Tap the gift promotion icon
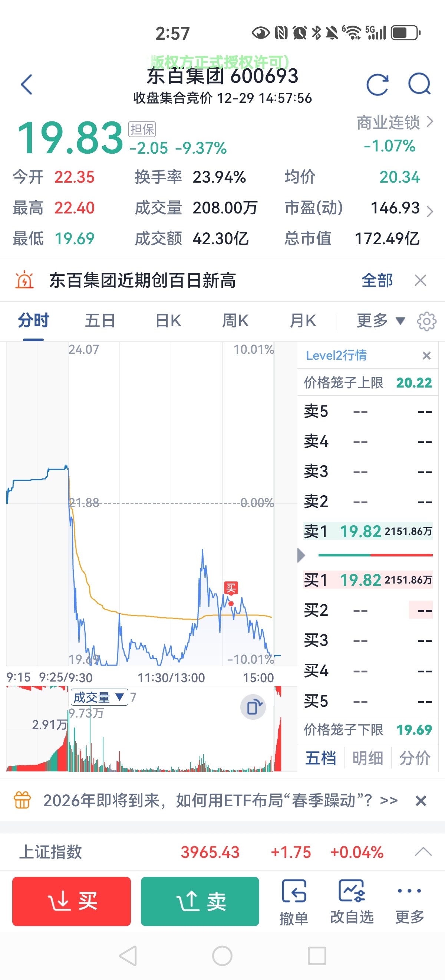The image size is (445, 980). pos(22,800)
